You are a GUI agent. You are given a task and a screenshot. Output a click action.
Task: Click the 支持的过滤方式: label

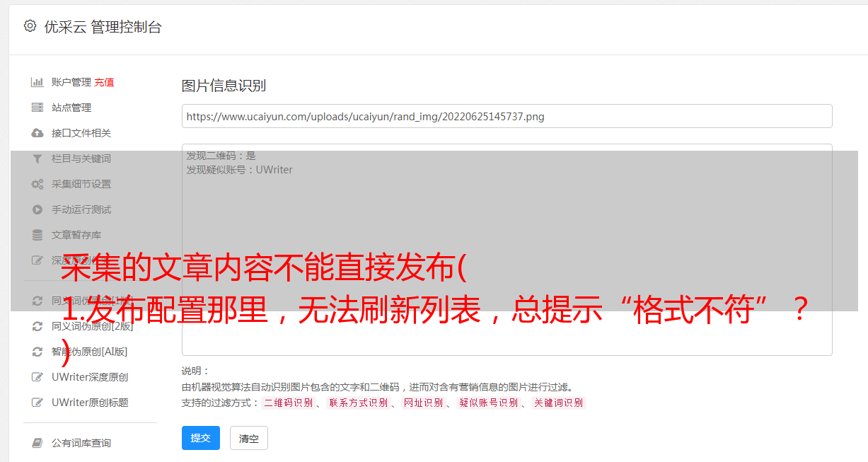(x=219, y=403)
